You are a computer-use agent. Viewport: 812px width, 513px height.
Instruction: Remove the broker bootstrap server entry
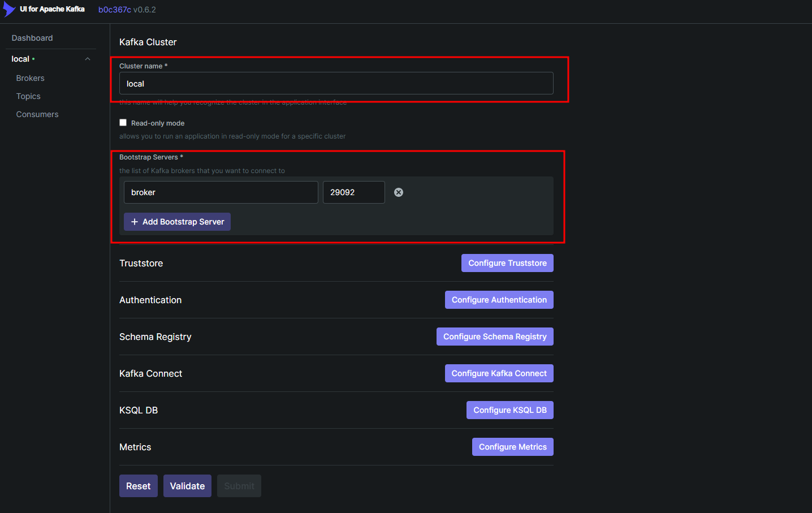[399, 192]
